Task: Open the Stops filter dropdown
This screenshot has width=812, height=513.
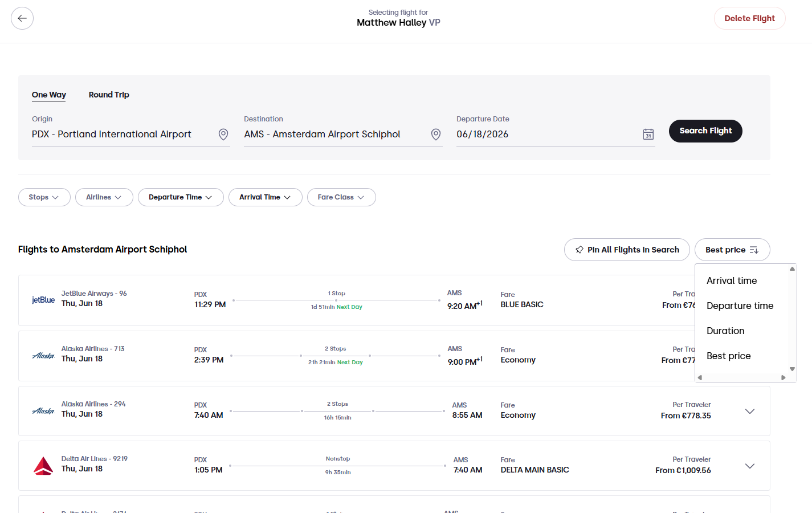Action: [44, 197]
